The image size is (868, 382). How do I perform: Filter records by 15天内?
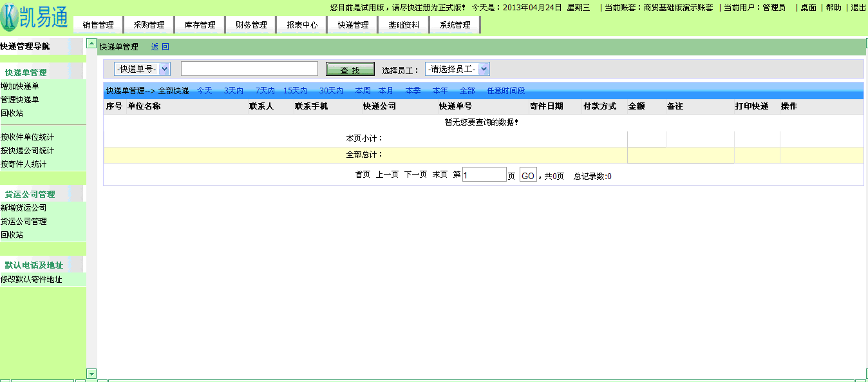pyautogui.click(x=295, y=91)
